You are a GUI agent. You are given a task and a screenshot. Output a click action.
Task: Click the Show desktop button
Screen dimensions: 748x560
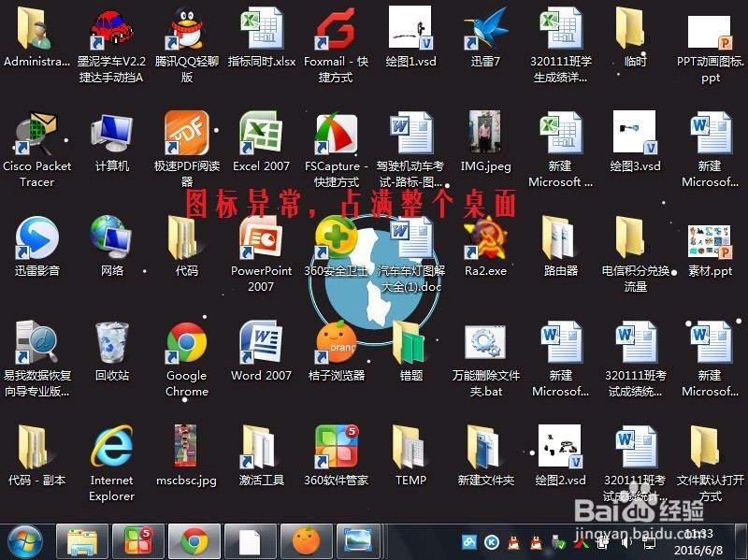click(x=741, y=542)
